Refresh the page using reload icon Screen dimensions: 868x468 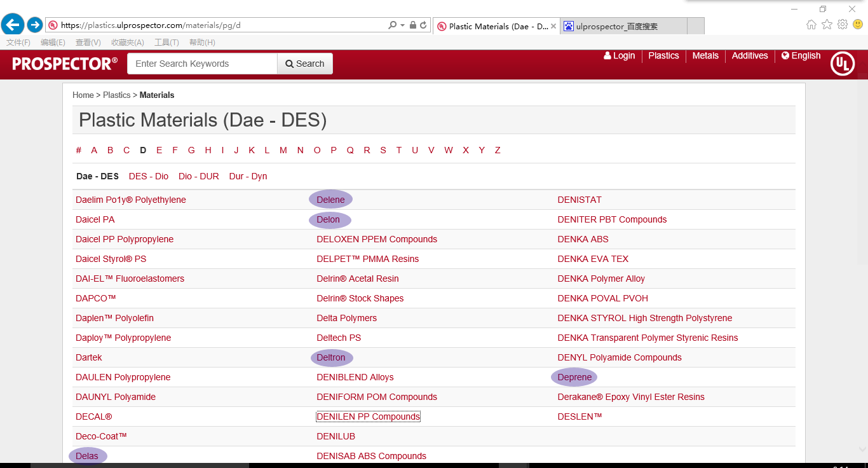click(423, 25)
